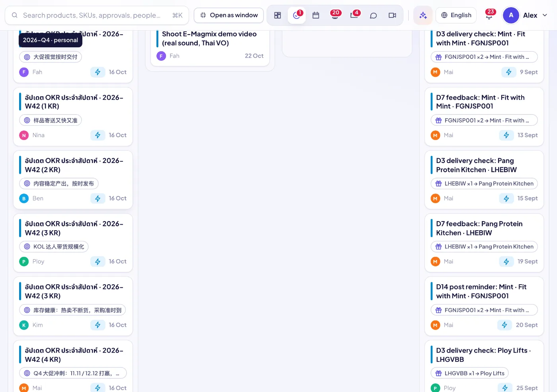The height and width of the screenshot is (392, 557).
Task: Click the Open as window button
Action: [x=229, y=15]
